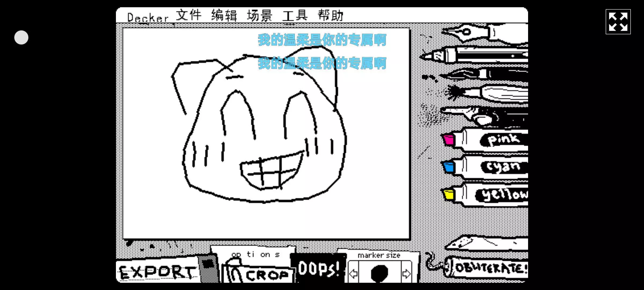Open the 工具 dropdown menu

[x=295, y=15]
